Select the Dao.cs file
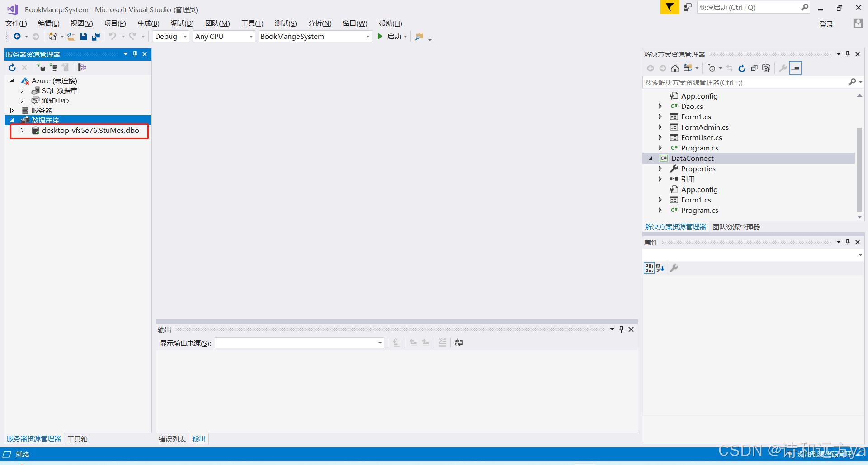The height and width of the screenshot is (465, 868). pos(692,107)
